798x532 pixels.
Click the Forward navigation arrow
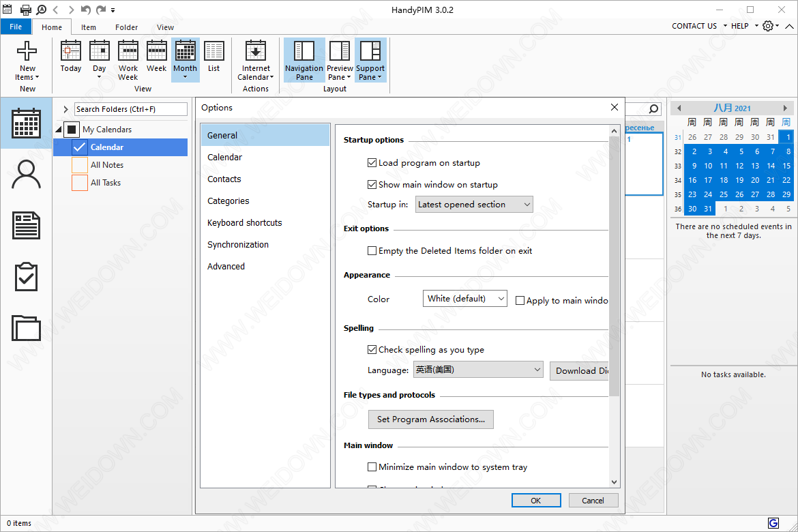71,10
